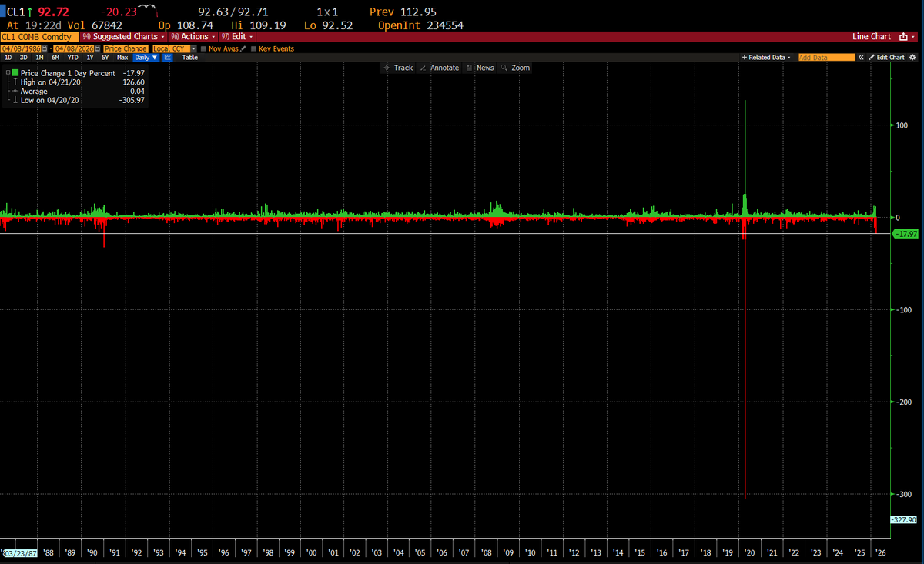This screenshot has height=564, width=924.
Task: Select the Max time range
Action: [x=122, y=58]
